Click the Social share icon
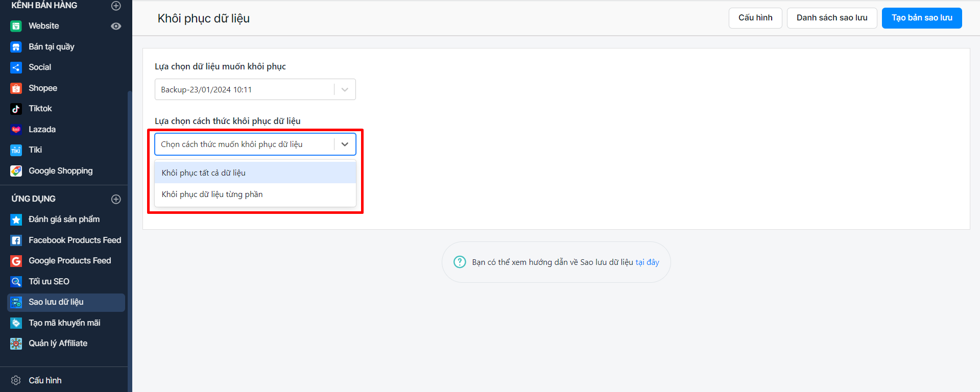The height and width of the screenshot is (392, 980). tap(16, 67)
